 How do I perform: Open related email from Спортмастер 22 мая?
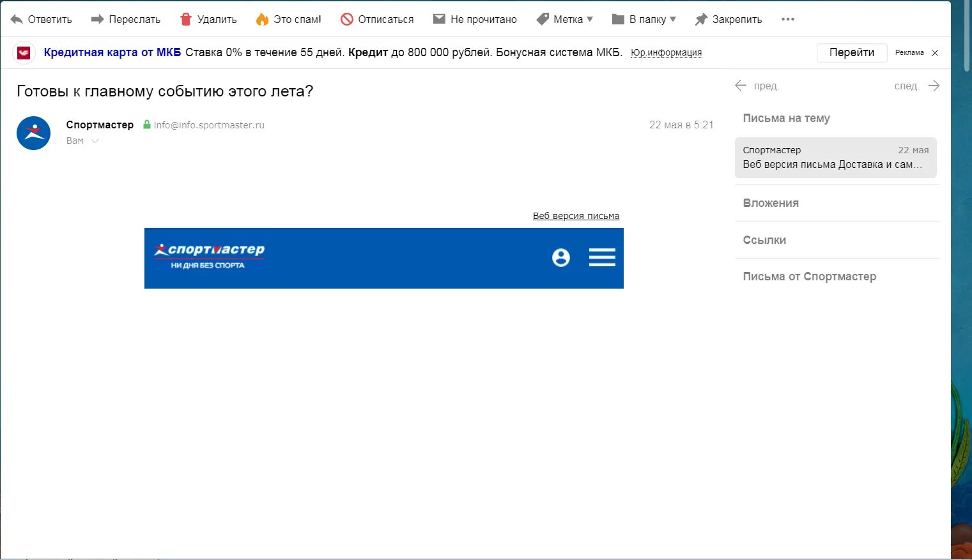pos(836,157)
